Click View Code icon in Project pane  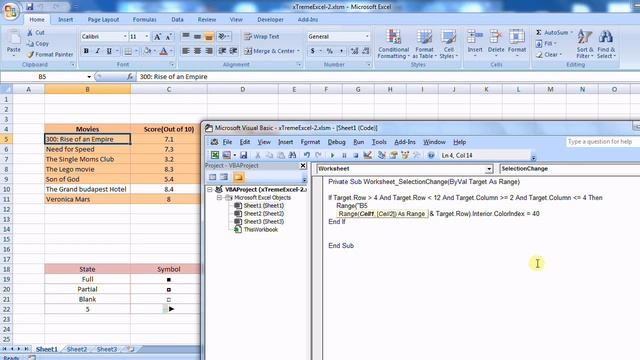(213, 178)
